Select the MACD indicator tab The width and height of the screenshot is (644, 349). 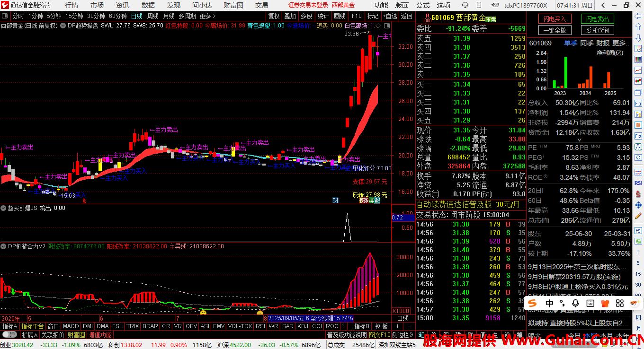(71, 326)
